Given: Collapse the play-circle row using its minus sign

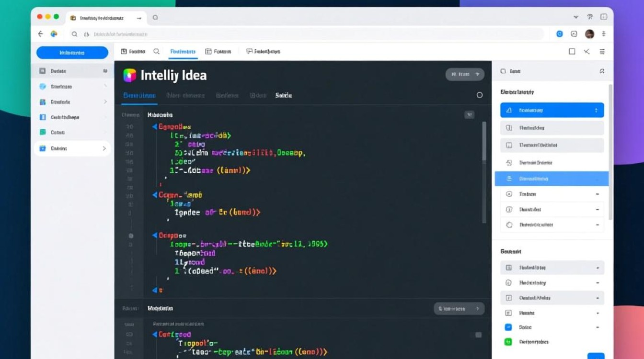Looking at the screenshot, I should [597, 194].
